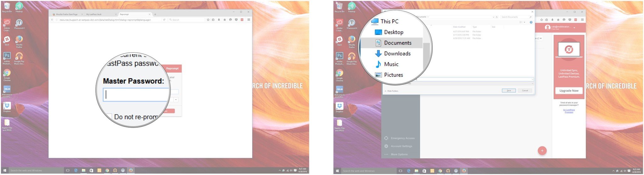Select Music folder in the save dialog
The height and width of the screenshot is (175, 644).
coord(387,64)
